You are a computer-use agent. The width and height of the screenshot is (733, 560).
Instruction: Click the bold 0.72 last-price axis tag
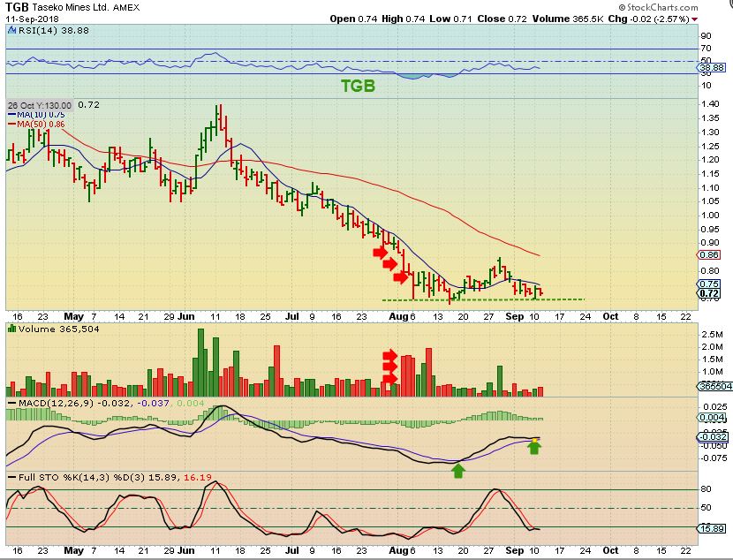709,293
